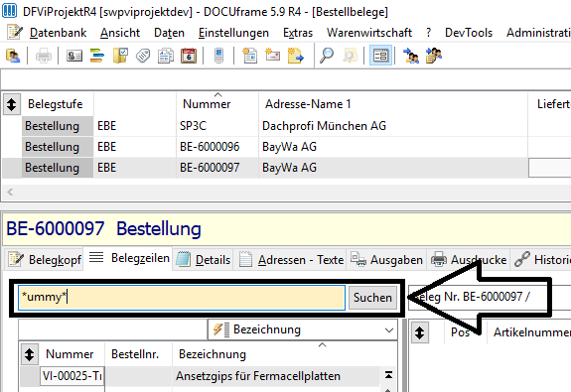The height and width of the screenshot is (392, 571).
Task: Click the notepad icon beside Datenbank menu
Action: [x=15, y=33]
